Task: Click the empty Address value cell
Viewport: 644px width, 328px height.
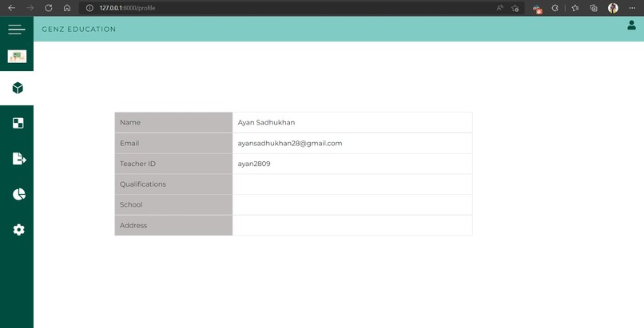Action: point(352,226)
